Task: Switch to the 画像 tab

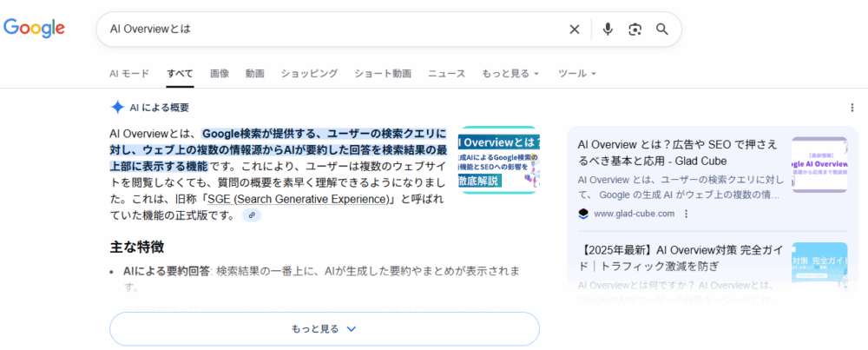Action: pyautogui.click(x=220, y=74)
